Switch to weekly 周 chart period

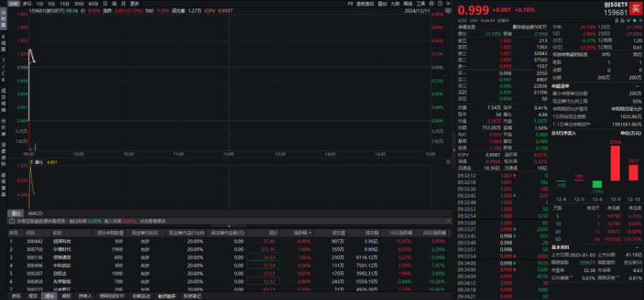(114, 4)
